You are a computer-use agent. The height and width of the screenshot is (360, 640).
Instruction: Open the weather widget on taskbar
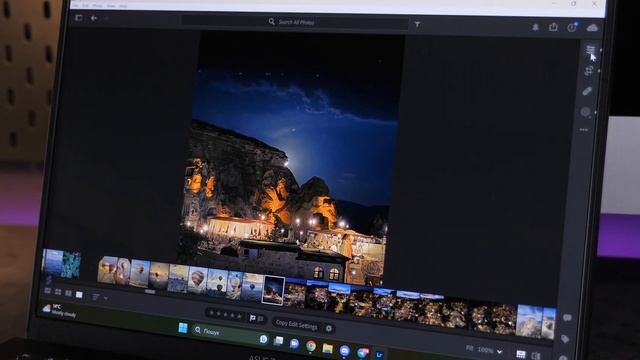pos(58,310)
